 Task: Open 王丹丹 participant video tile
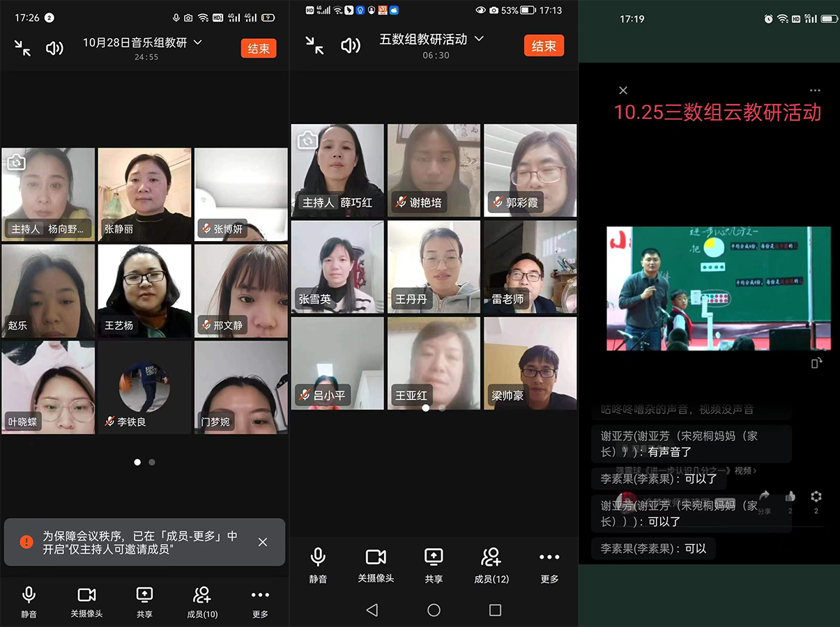pyautogui.click(x=434, y=267)
